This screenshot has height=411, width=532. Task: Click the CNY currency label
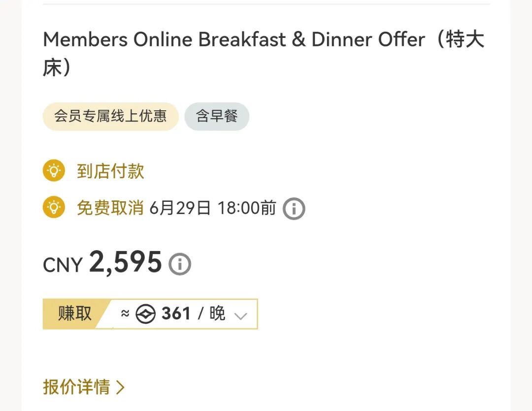click(63, 265)
